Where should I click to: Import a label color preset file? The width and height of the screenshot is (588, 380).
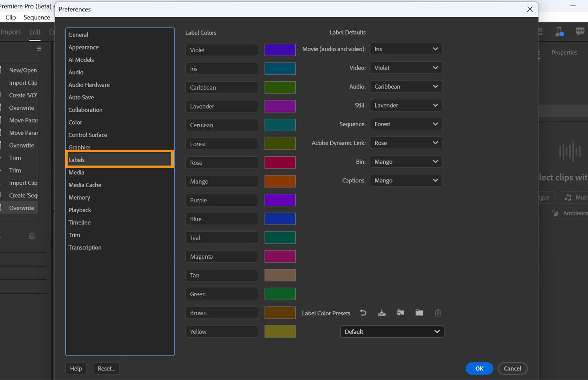click(x=400, y=312)
